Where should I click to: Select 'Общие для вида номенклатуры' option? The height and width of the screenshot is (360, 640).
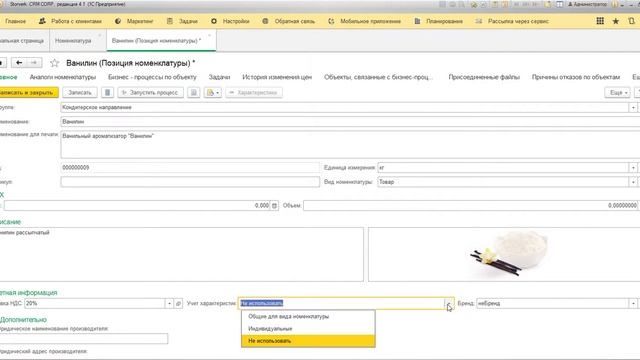tap(308, 316)
